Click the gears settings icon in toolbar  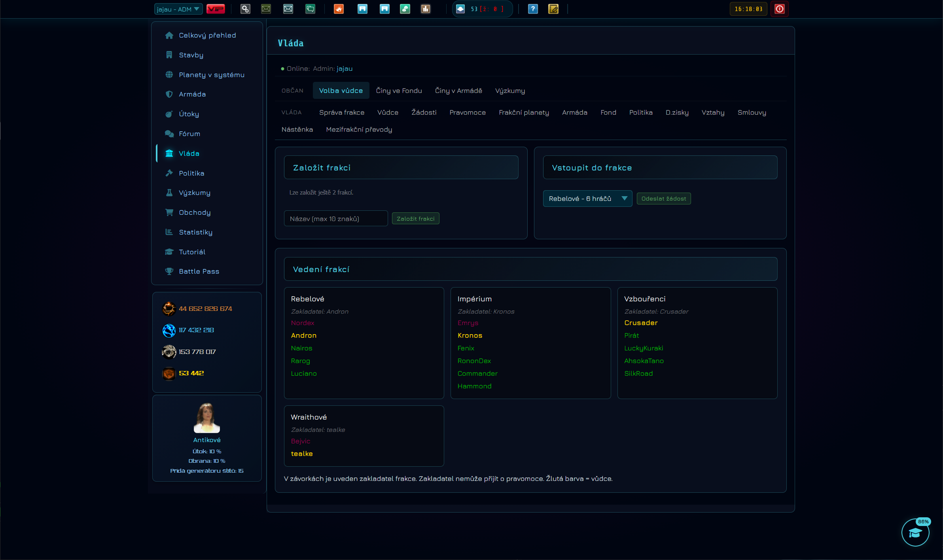(245, 9)
